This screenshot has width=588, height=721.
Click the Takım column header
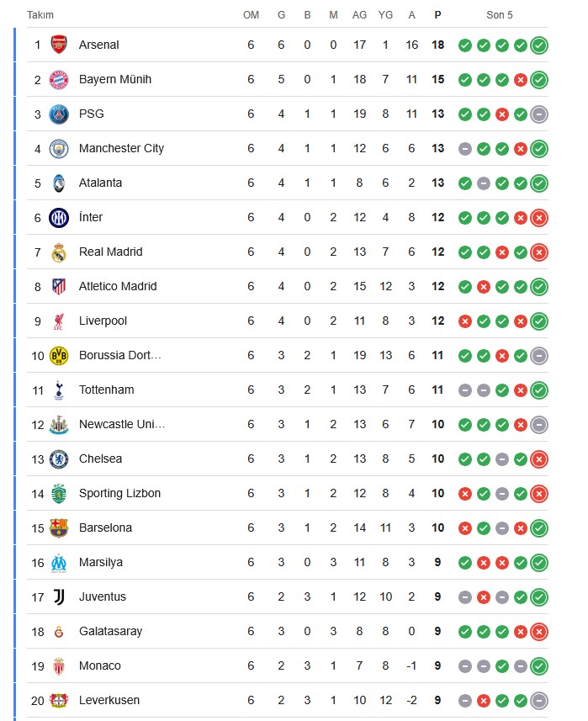click(x=40, y=15)
